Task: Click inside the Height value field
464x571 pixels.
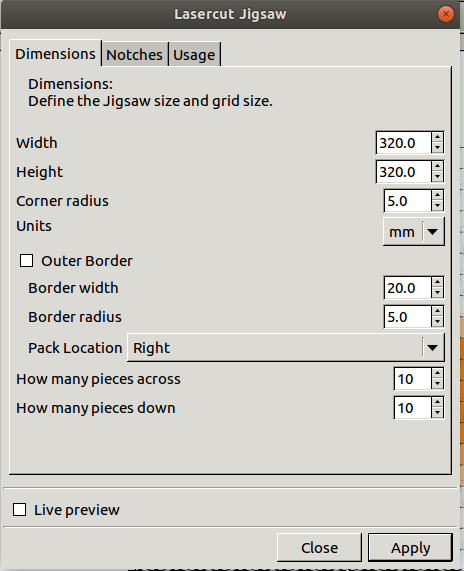Action: click(x=404, y=172)
